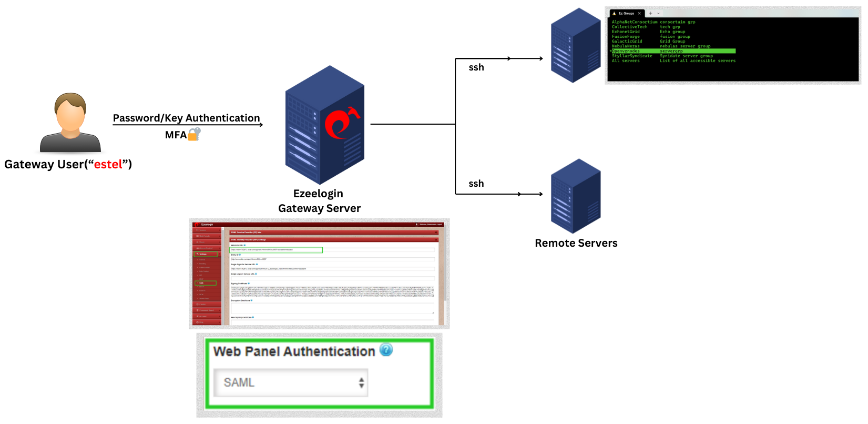Click the Logout link in web panel header
Viewport: 868px width, 424px height.
[440, 225]
